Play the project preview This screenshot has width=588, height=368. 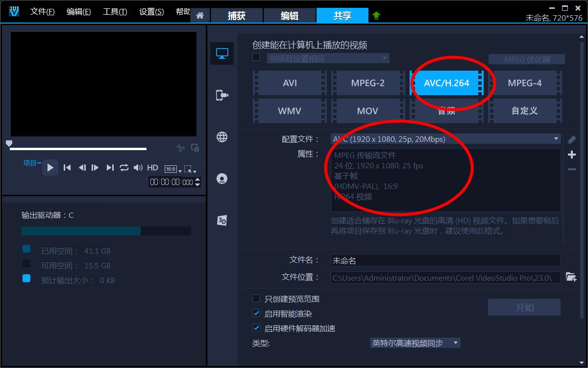[50, 167]
